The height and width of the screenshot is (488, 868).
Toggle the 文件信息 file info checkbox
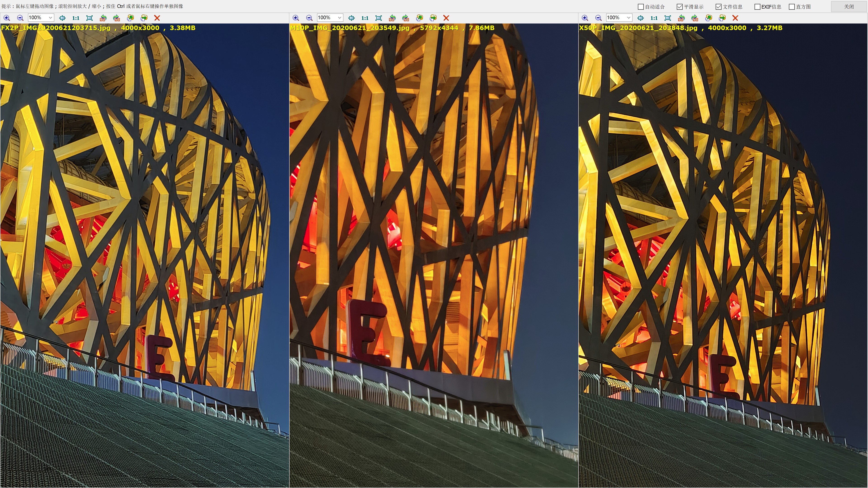718,7
